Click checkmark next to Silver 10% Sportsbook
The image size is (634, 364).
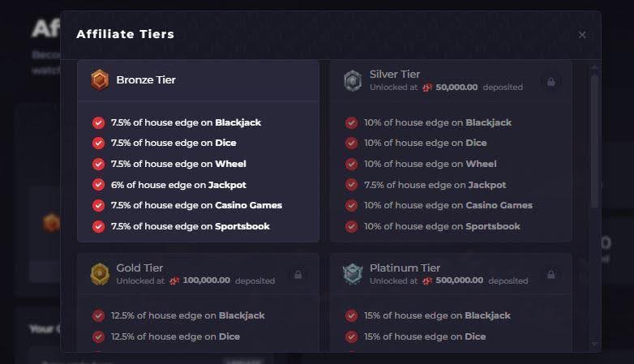352,226
